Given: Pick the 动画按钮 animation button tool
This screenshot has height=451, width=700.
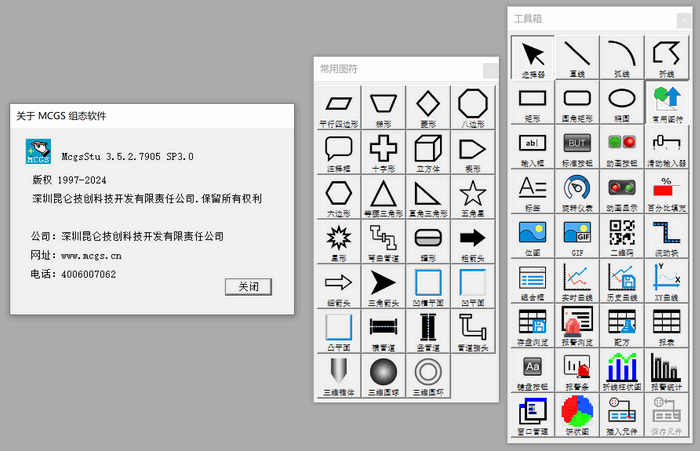Looking at the screenshot, I should tap(622, 147).
